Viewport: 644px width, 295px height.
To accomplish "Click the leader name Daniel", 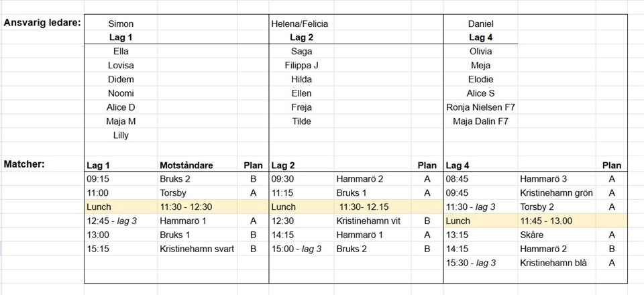I will click(x=480, y=23).
